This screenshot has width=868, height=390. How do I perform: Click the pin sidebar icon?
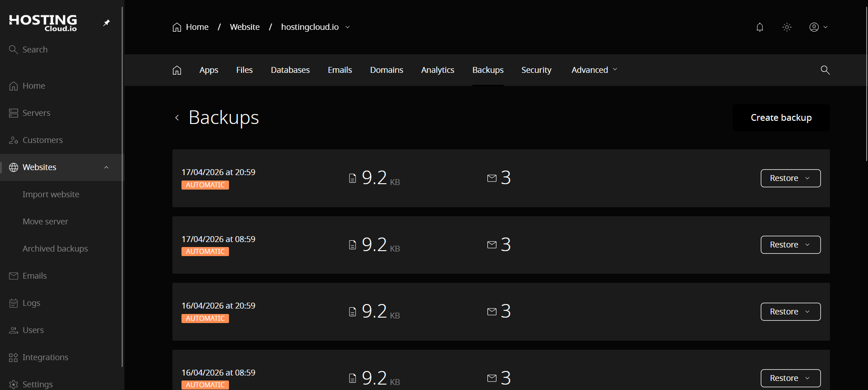pyautogui.click(x=106, y=23)
